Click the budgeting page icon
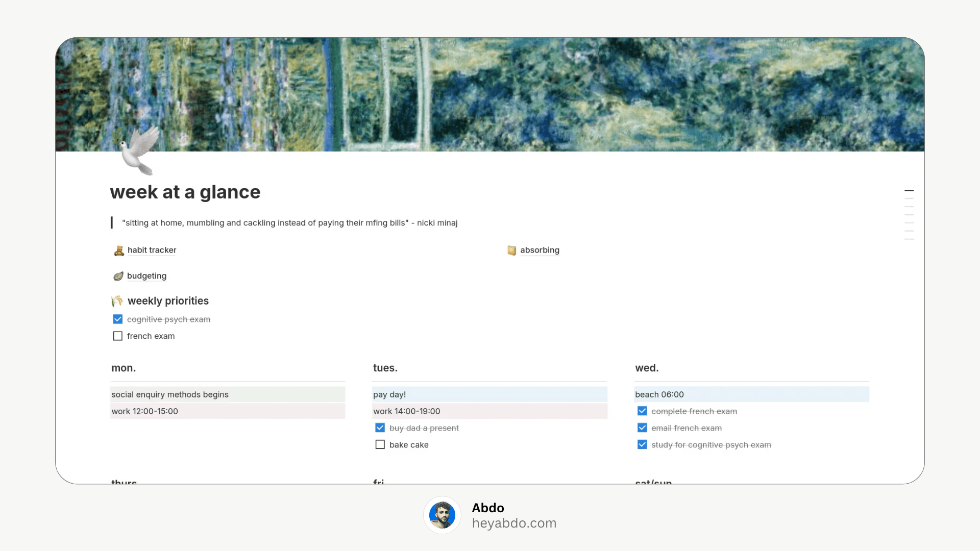 pos(118,276)
